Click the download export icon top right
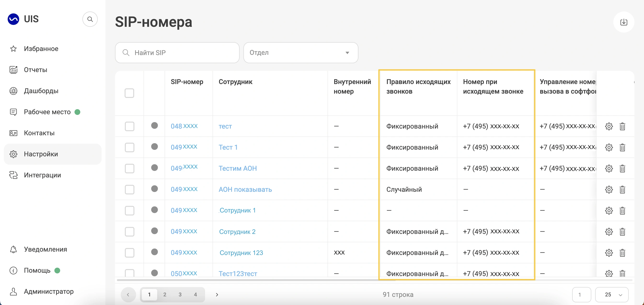The image size is (644, 305). point(623,22)
